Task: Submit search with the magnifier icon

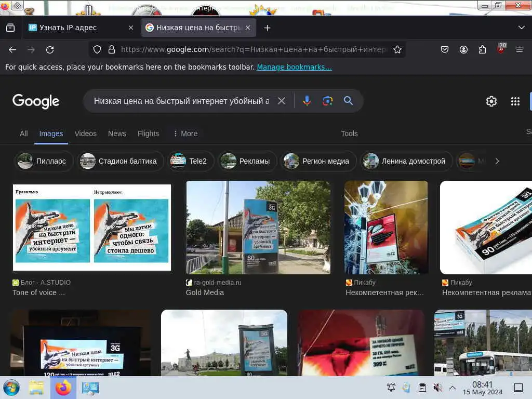Action: (348, 101)
